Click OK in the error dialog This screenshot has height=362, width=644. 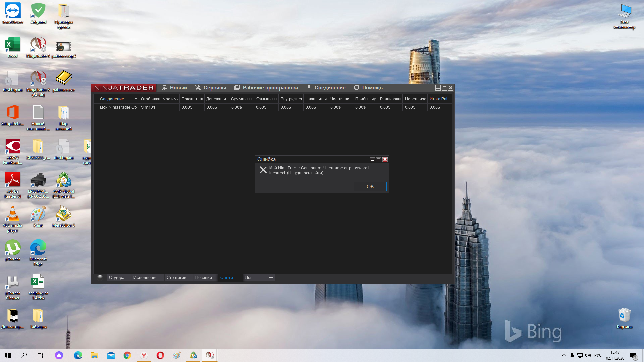(x=370, y=187)
